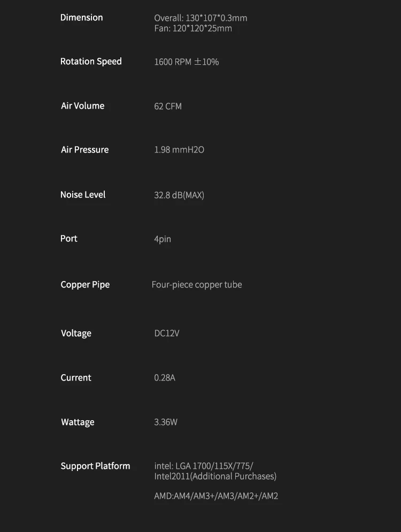Select the 32.8 dB(MAX) value
The height and width of the screenshot is (532, 401).
point(179,195)
